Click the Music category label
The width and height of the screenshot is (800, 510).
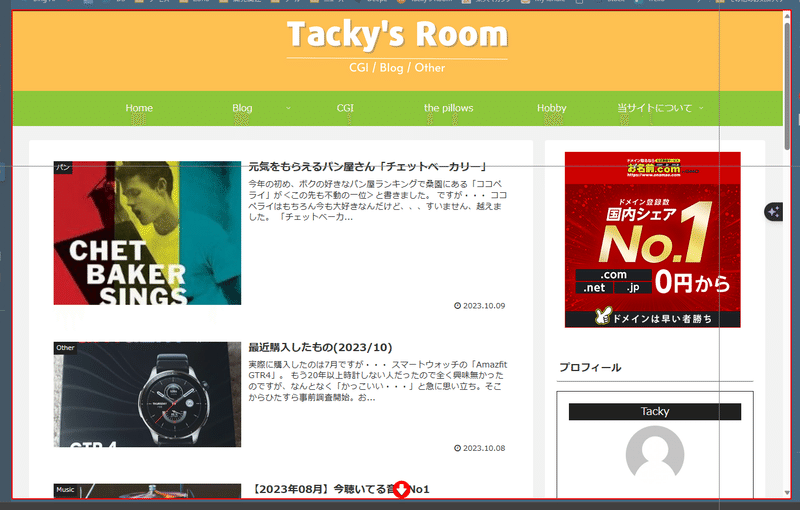(65, 490)
